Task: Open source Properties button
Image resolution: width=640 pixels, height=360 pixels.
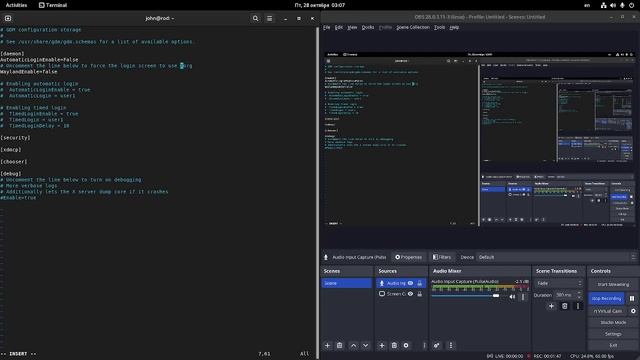Action: click(408, 257)
